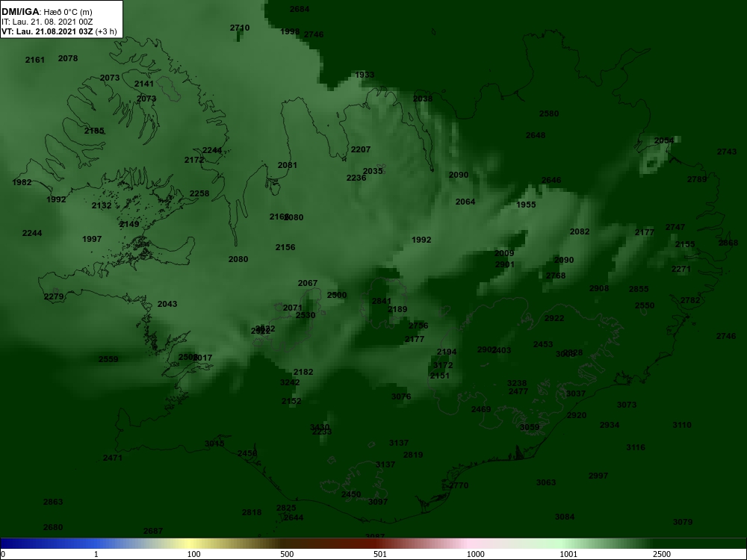The height and width of the screenshot is (560, 747).
Task: Click the value 2054 in the northeast
Action: click(x=664, y=140)
